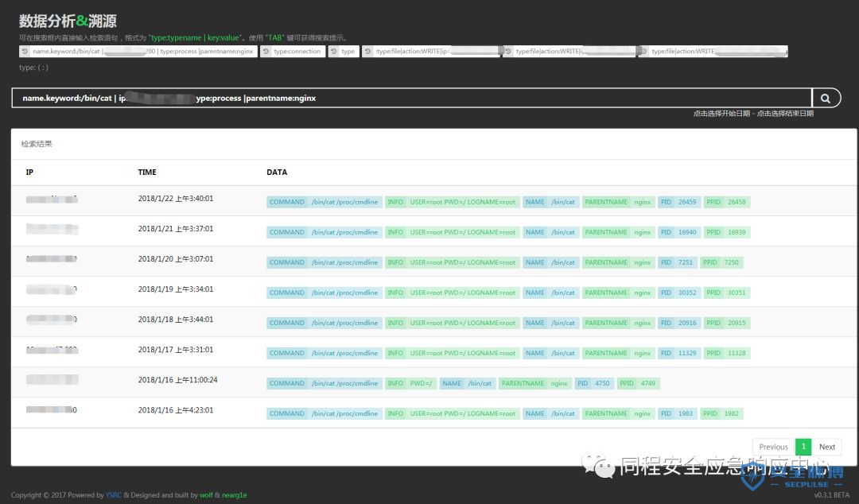This screenshot has width=859, height=504.
Task: Click the PID 30352 tag
Action: [678, 293]
